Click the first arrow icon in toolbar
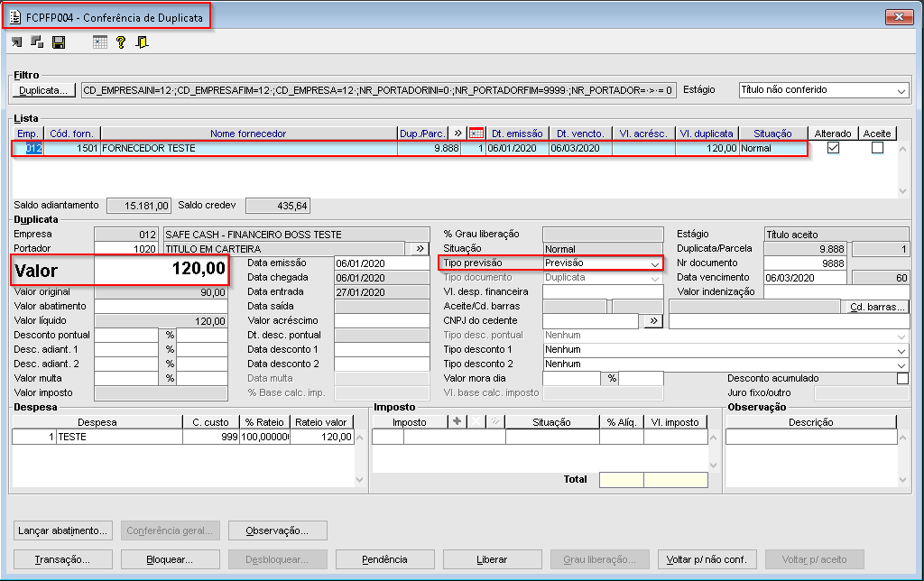The image size is (924, 581). pyautogui.click(x=17, y=42)
